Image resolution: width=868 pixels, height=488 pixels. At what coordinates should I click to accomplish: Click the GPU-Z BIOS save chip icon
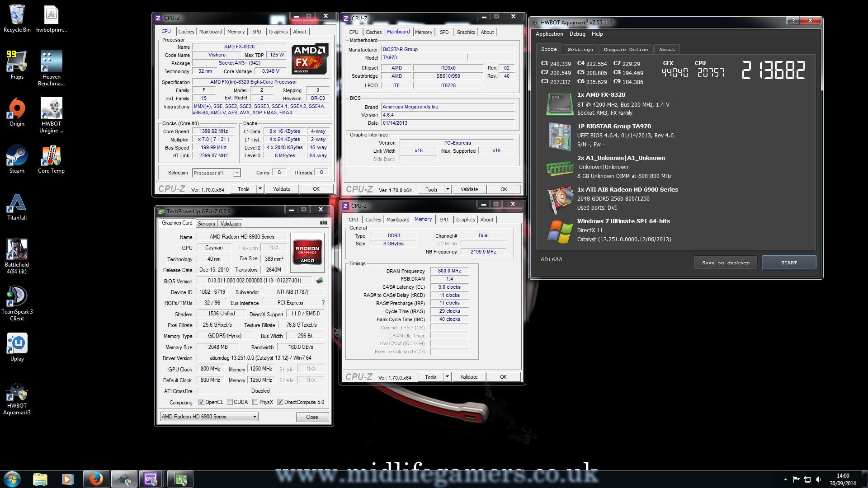coord(320,281)
